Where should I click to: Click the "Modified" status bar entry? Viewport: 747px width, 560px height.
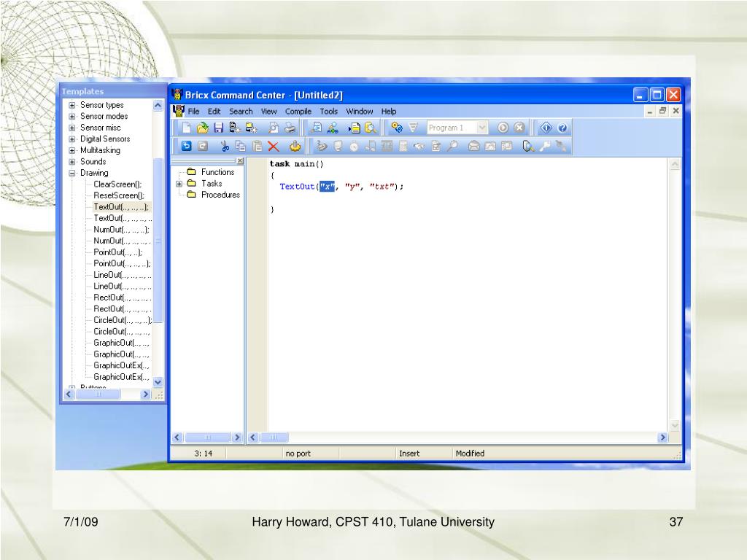(x=470, y=454)
